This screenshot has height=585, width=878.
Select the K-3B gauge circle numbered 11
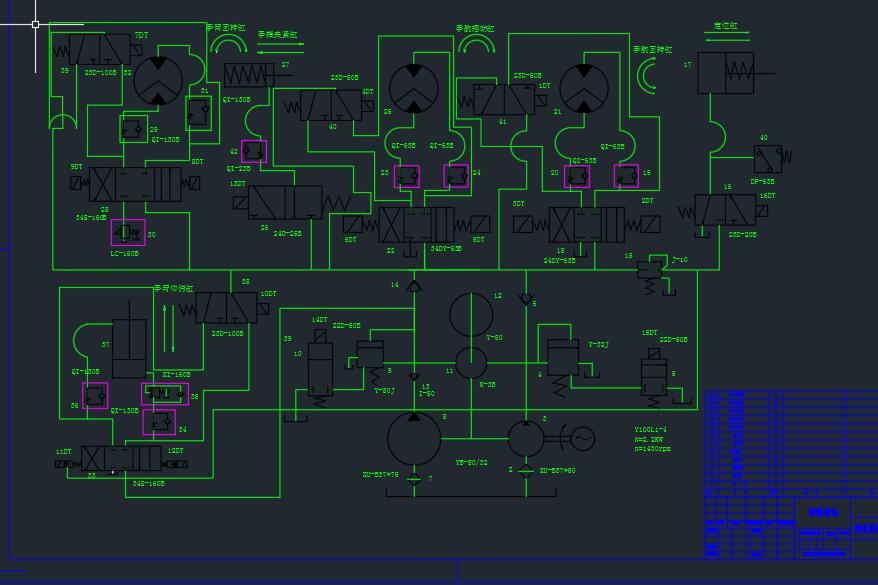click(471, 363)
